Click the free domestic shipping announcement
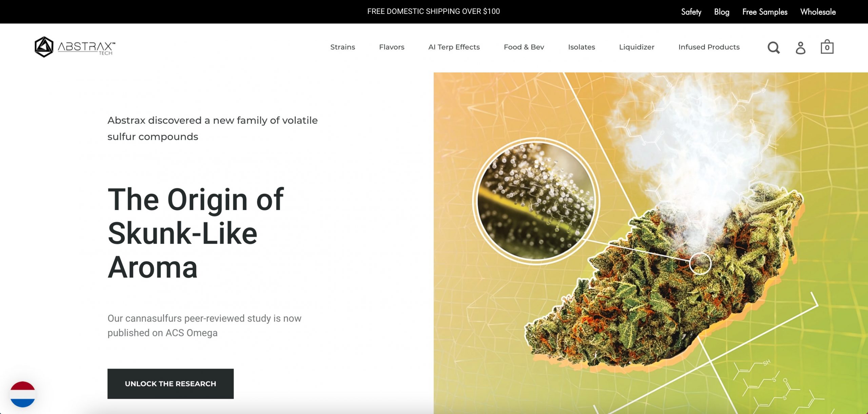 point(434,12)
